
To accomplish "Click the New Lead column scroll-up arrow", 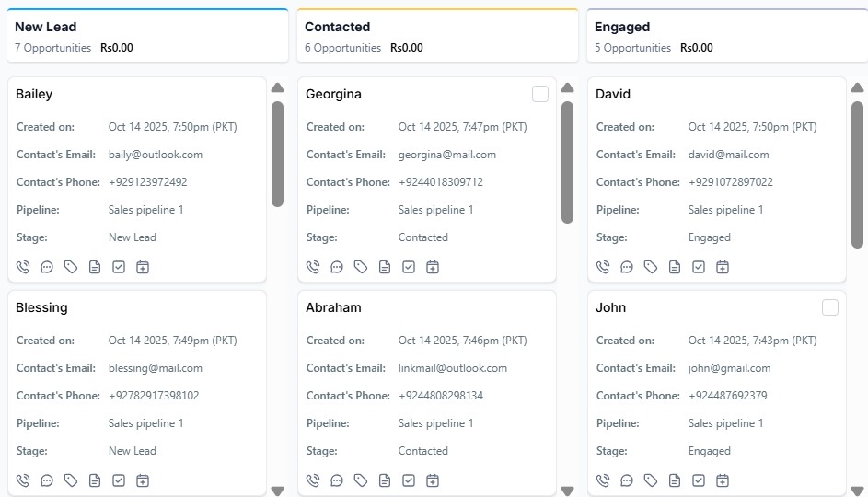I will pos(278,88).
